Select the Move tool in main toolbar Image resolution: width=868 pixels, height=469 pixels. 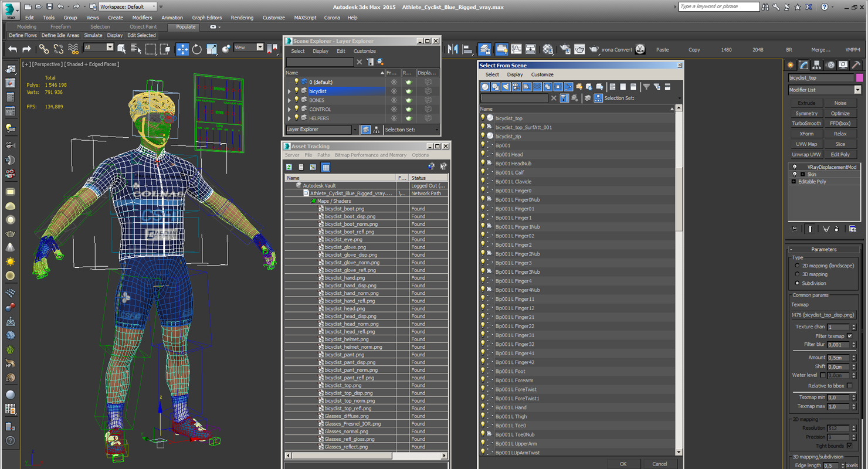[x=182, y=50]
